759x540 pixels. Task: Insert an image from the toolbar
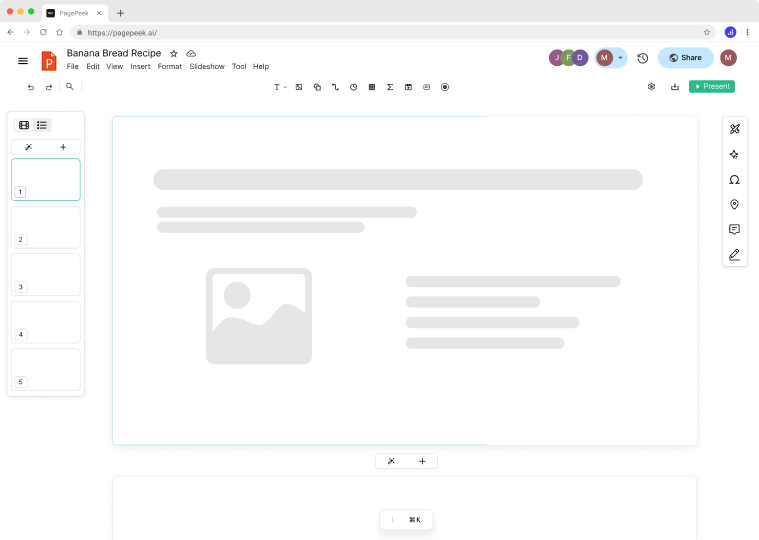click(x=299, y=87)
